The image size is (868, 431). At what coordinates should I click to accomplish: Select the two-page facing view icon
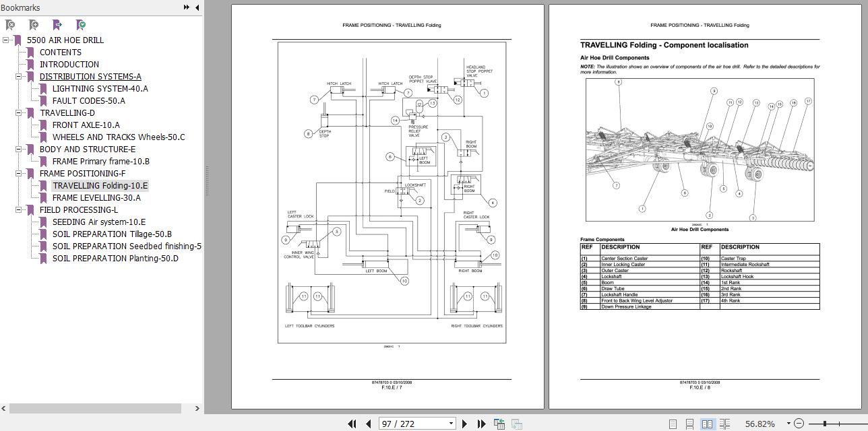click(707, 424)
